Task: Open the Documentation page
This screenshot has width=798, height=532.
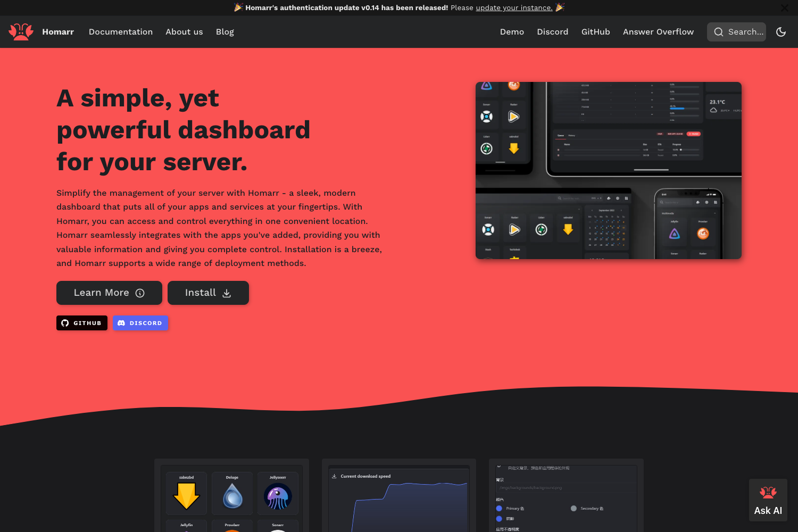Action: [x=121, y=31]
